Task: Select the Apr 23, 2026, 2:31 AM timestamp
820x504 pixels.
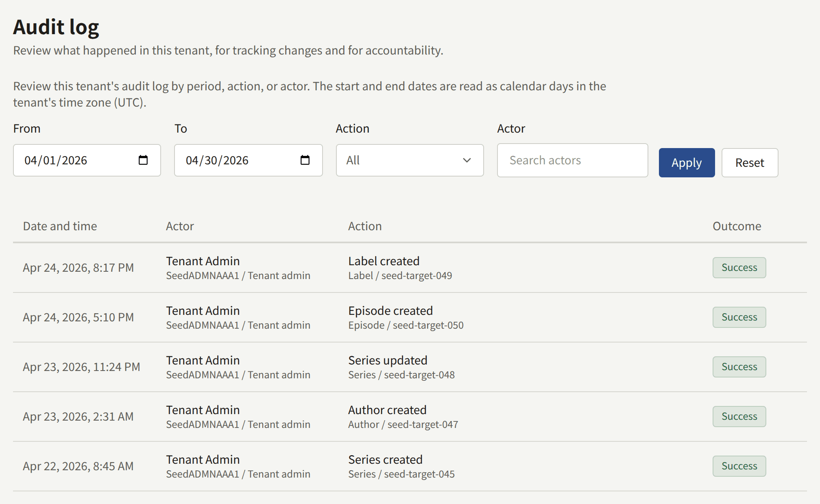Action: (x=78, y=417)
